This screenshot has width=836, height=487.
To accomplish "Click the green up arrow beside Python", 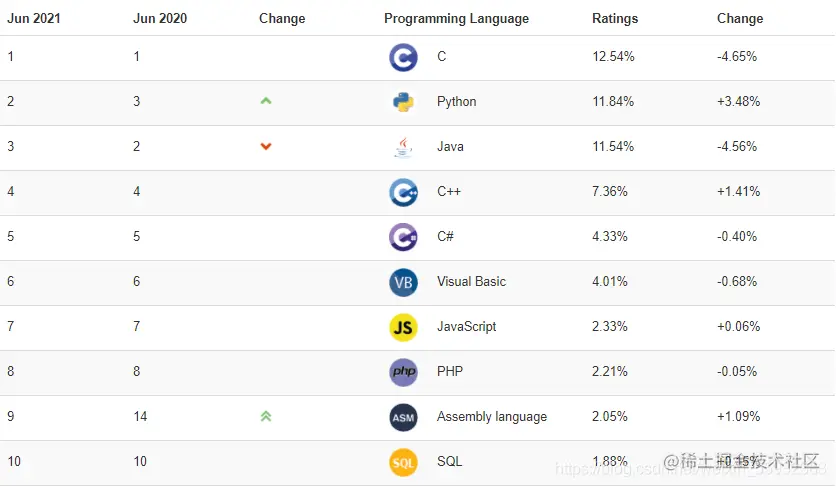I will tap(266, 101).
